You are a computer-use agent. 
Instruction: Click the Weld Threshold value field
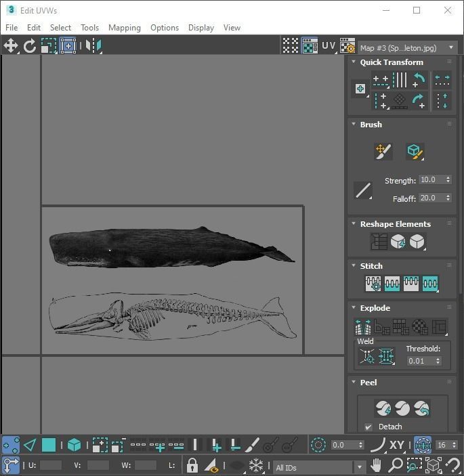click(x=420, y=361)
